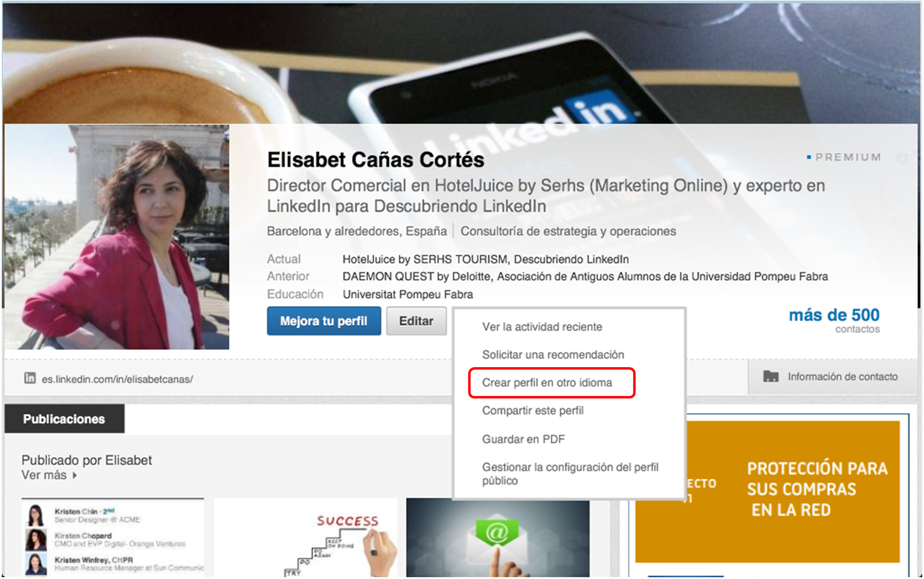
Task: Click Consultoría de estrategia y operaciones text
Action: pos(568,231)
